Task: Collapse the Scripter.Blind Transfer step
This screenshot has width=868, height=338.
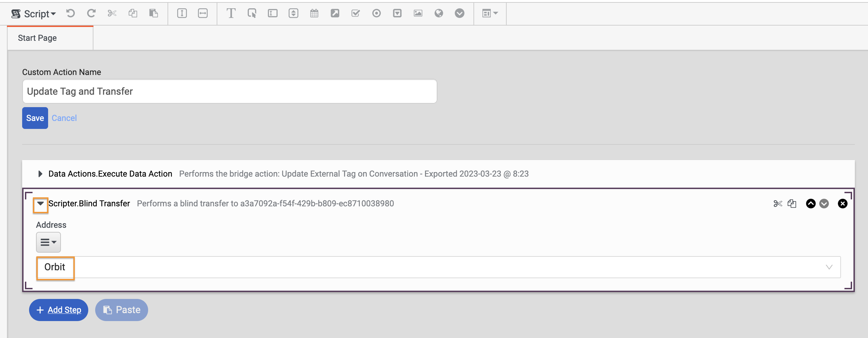Action: (x=40, y=204)
